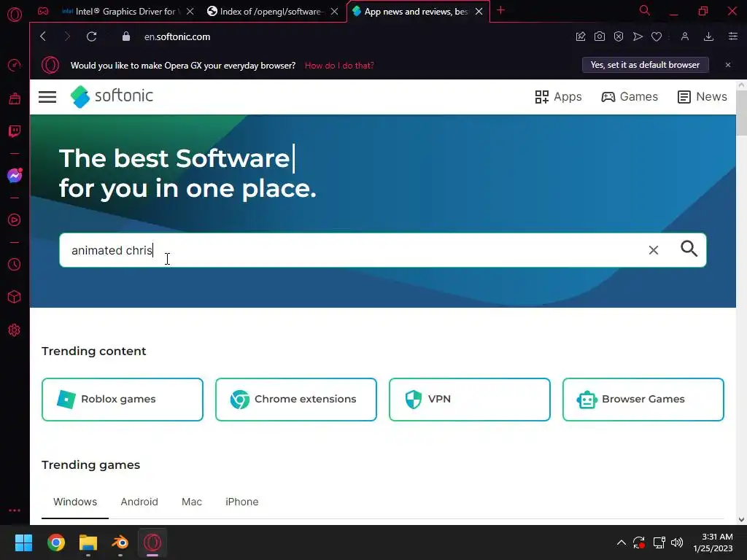The image size is (747, 560).
Task: Open Chrome extensions trending card
Action: coord(296,400)
